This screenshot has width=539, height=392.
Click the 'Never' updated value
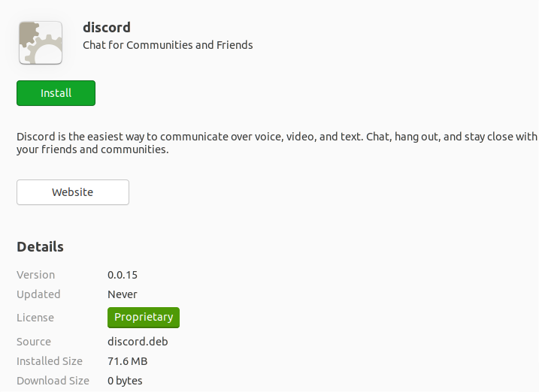(123, 294)
